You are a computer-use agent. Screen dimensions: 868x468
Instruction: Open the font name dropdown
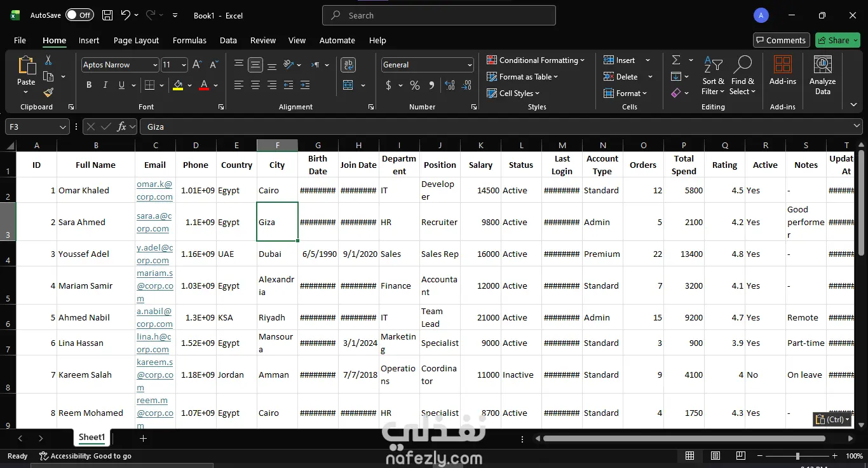(155, 65)
